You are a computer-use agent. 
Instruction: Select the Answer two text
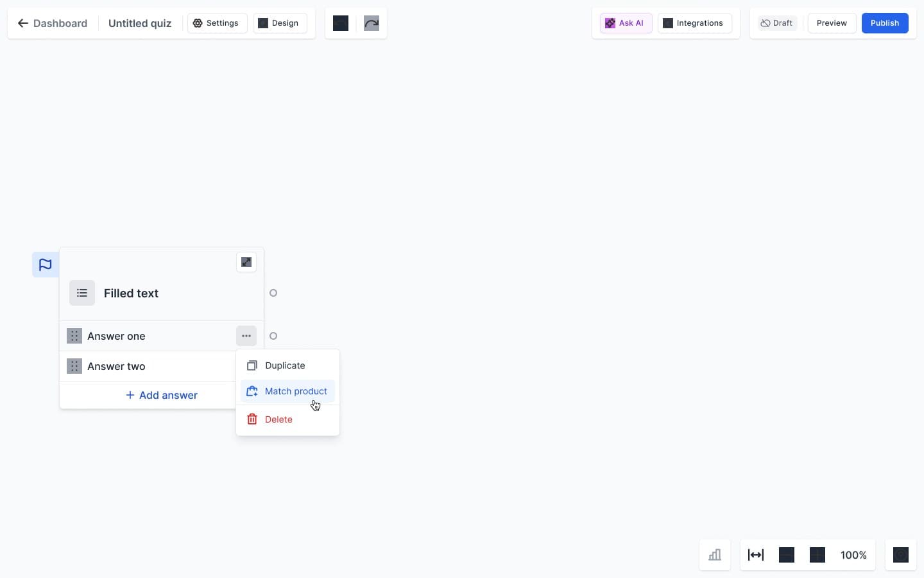[x=116, y=366]
